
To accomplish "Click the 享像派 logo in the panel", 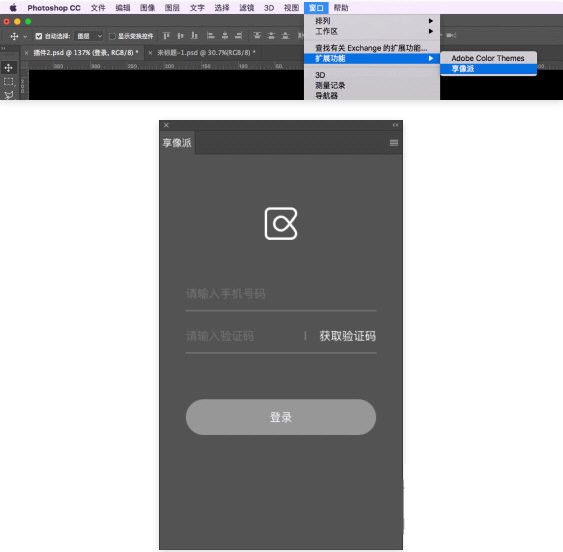I will click(x=281, y=223).
